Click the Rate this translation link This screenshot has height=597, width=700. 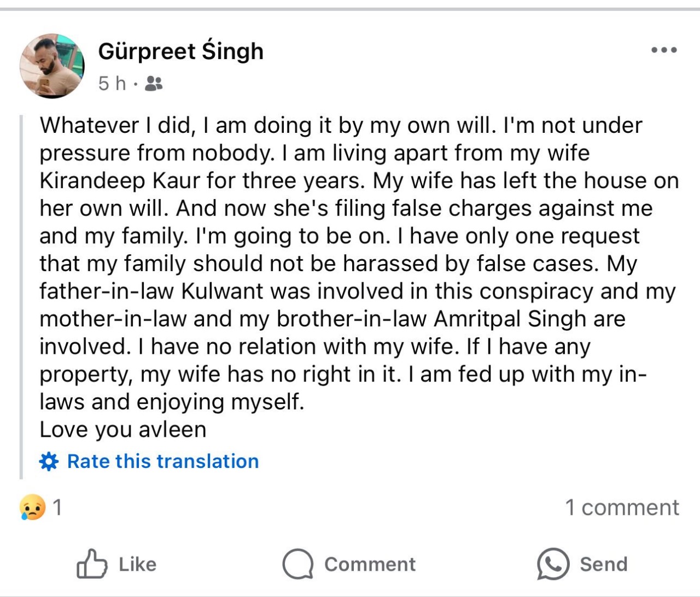pyautogui.click(x=162, y=461)
